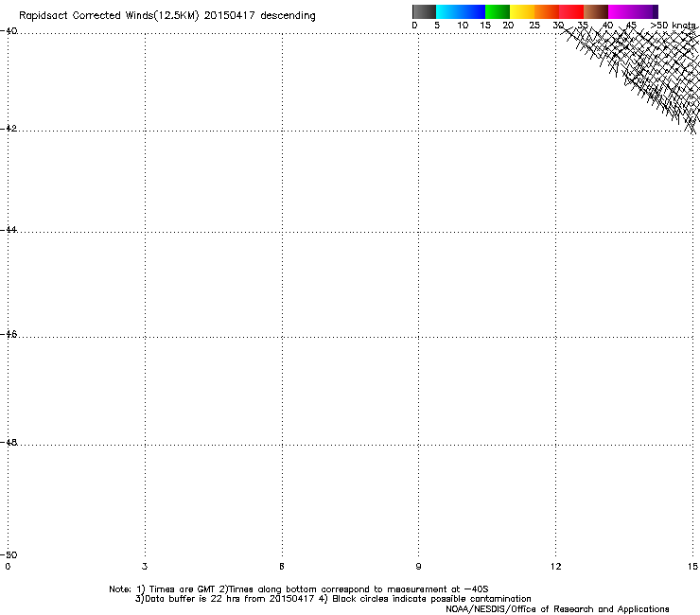The height and width of the screenshot is (615, 700).
Task: Click the '-44' latitude axis label
Action: [x=9, y=230]
